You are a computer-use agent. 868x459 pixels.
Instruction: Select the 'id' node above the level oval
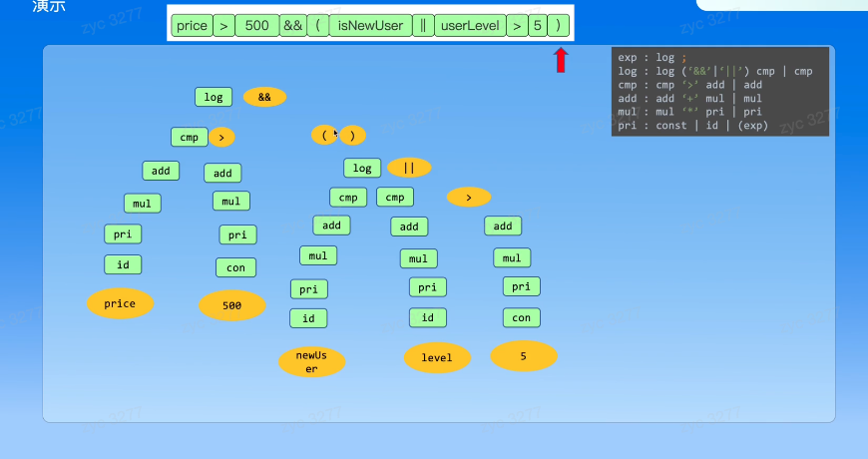[x=428, y=317]
